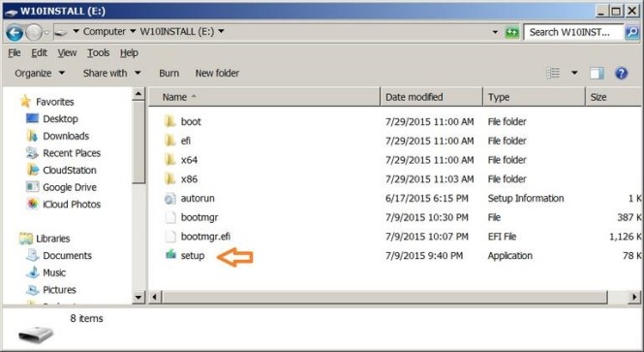Sort by the Size column header

click(x=614, y=97)
